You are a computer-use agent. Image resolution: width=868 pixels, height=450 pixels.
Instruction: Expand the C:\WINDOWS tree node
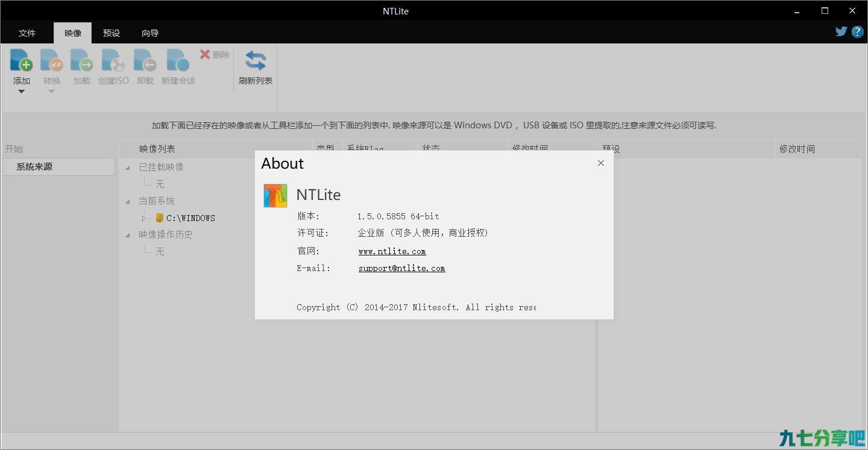[x=143, y=218]
